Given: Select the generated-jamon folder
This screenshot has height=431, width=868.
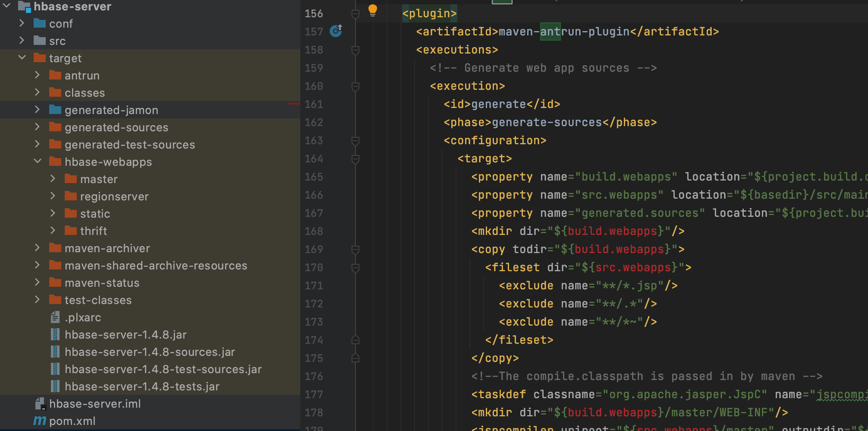Looking at the screenshot, I should [x=111, y=110].
